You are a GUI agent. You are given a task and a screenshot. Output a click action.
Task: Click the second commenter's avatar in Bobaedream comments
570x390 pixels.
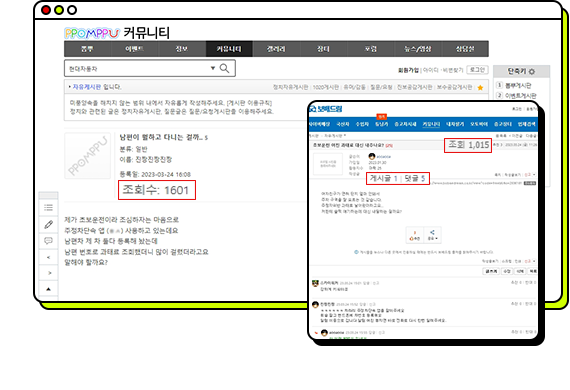point(315,304)
